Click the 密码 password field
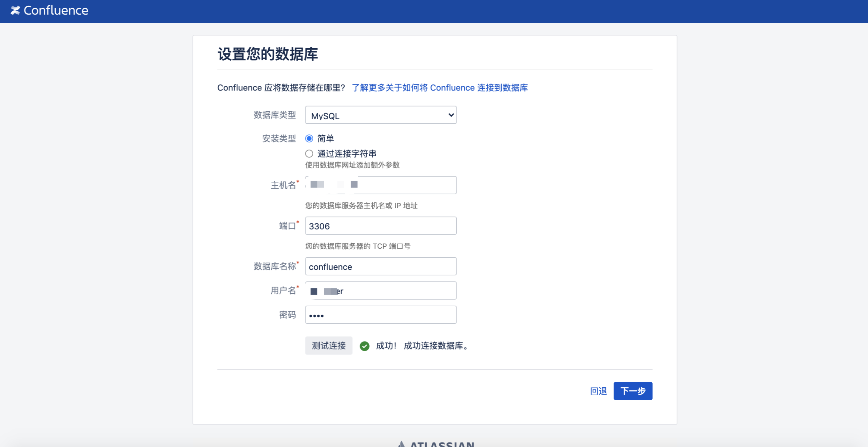The height and width of the screenshot is (447, 868). point(380,314)
